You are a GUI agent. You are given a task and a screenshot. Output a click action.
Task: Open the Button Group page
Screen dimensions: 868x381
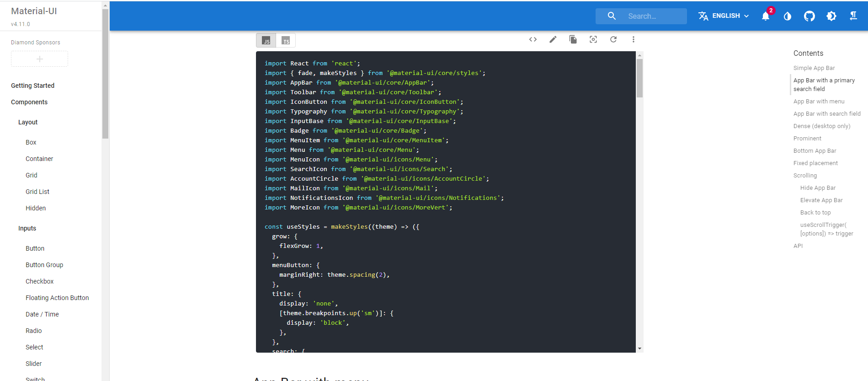click(x=44, y=265)
